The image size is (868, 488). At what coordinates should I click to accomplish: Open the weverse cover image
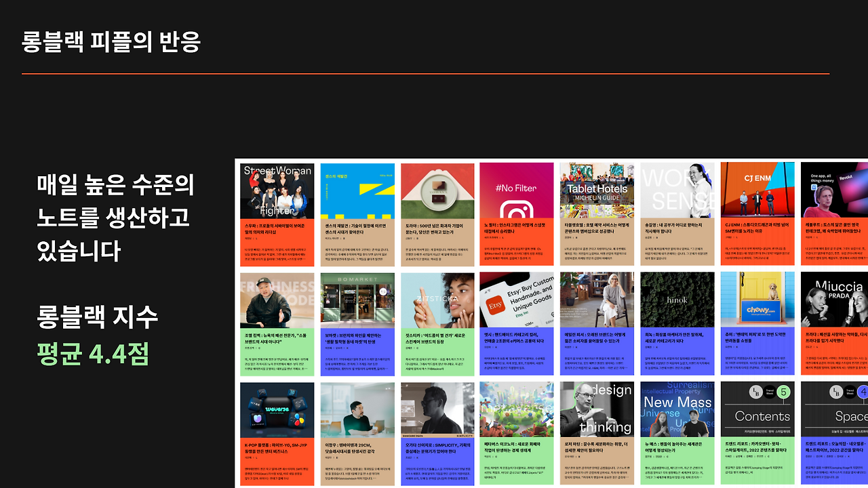(277, 410)
